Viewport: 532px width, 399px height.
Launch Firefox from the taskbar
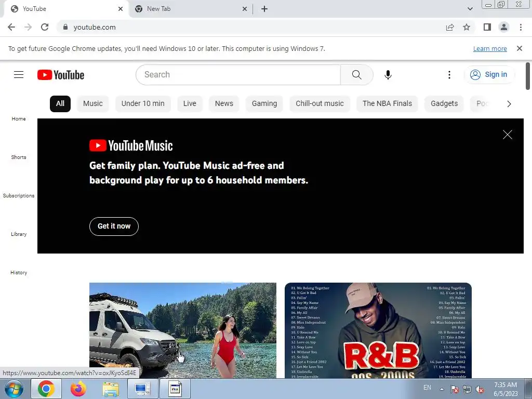tap(78, 389)
